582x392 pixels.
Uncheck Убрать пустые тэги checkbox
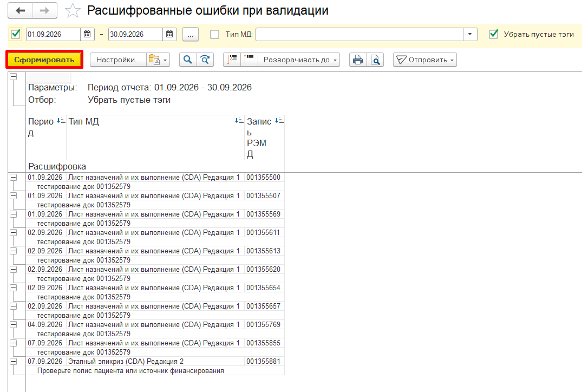coord(494,34)
